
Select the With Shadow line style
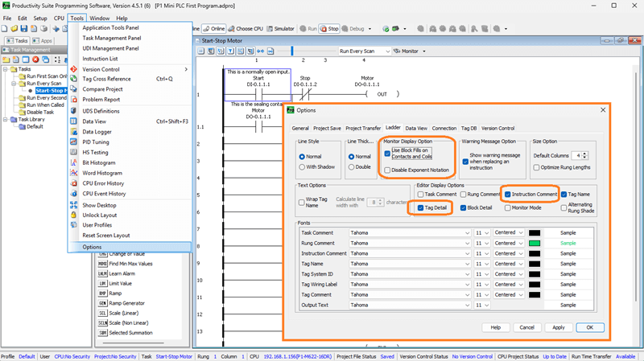[x=302, y=167]
